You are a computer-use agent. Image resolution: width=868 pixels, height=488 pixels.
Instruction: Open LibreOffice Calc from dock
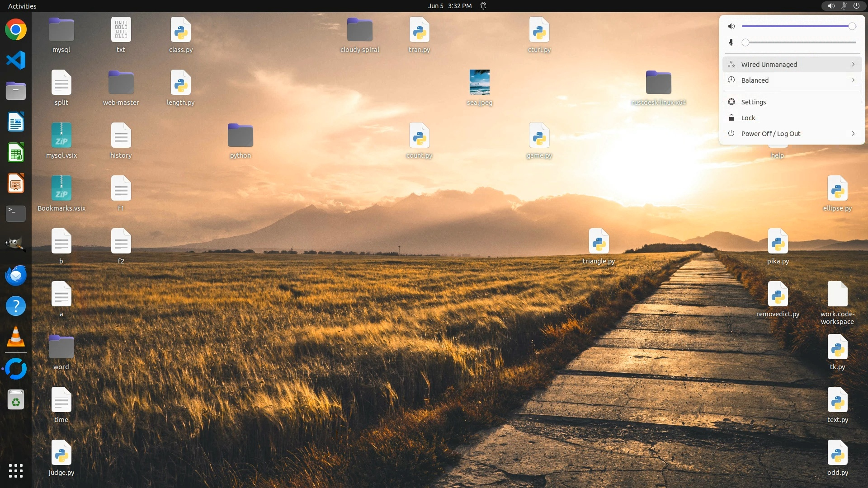point(16,153)
